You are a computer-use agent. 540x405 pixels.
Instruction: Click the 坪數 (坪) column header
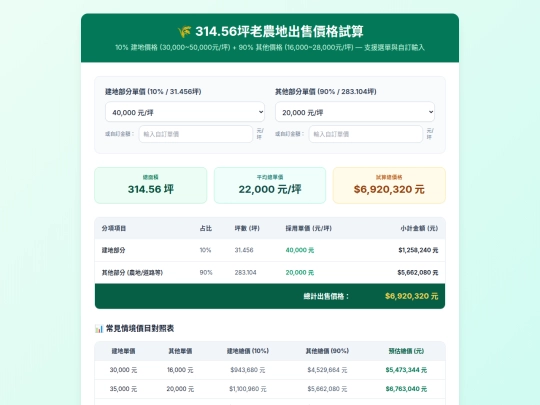[x=247, y=228]
